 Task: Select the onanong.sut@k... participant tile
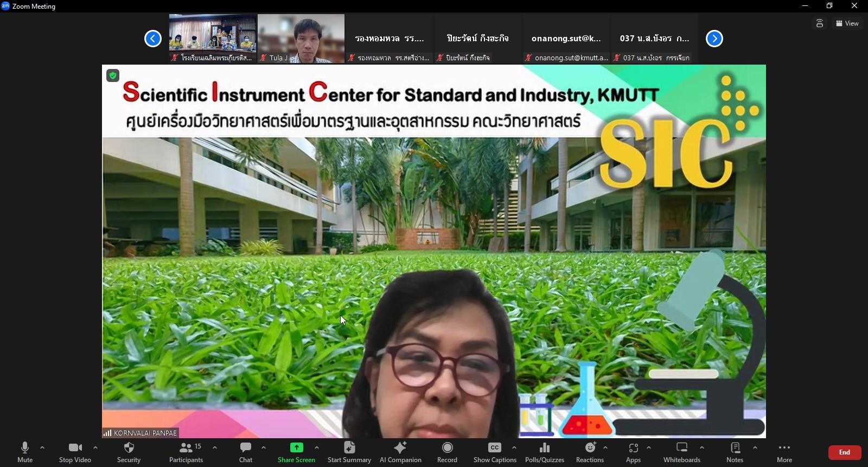tap(566, 39)
